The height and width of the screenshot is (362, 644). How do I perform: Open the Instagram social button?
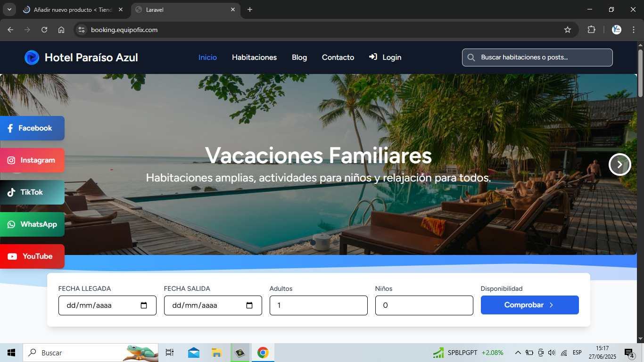tap(32, 160)
